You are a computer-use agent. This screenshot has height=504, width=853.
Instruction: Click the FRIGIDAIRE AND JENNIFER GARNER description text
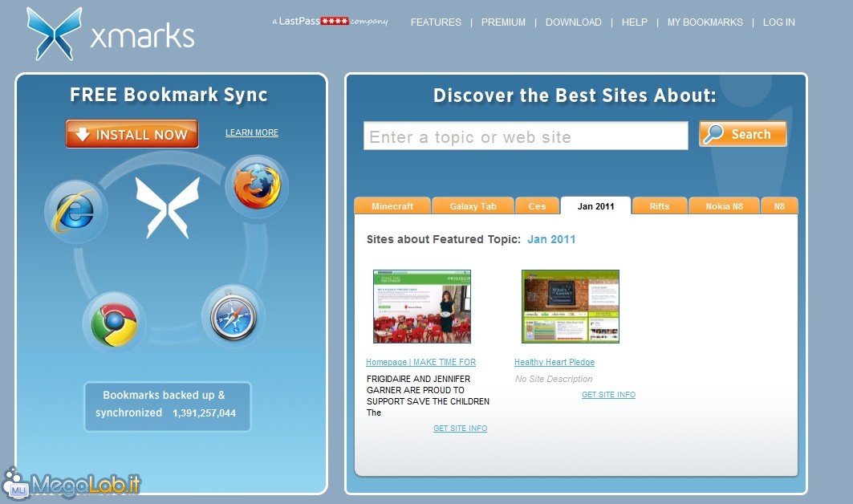pos(429,396)
